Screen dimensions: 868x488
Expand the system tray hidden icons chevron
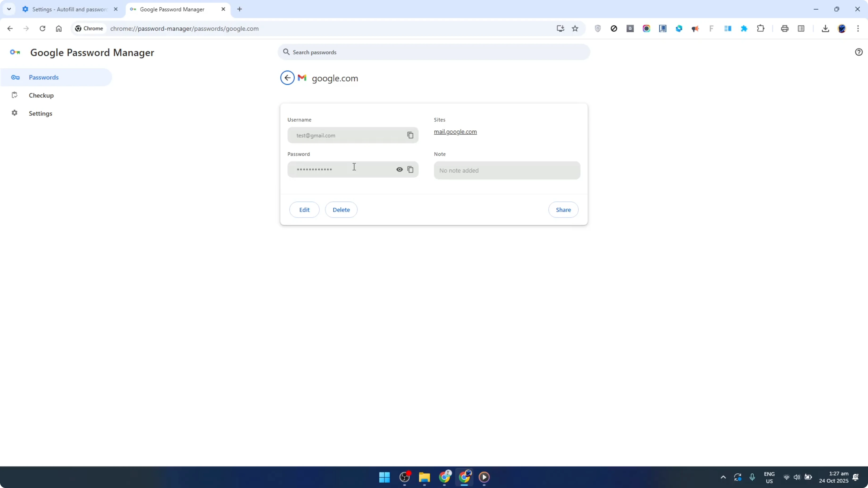[723, 477]
